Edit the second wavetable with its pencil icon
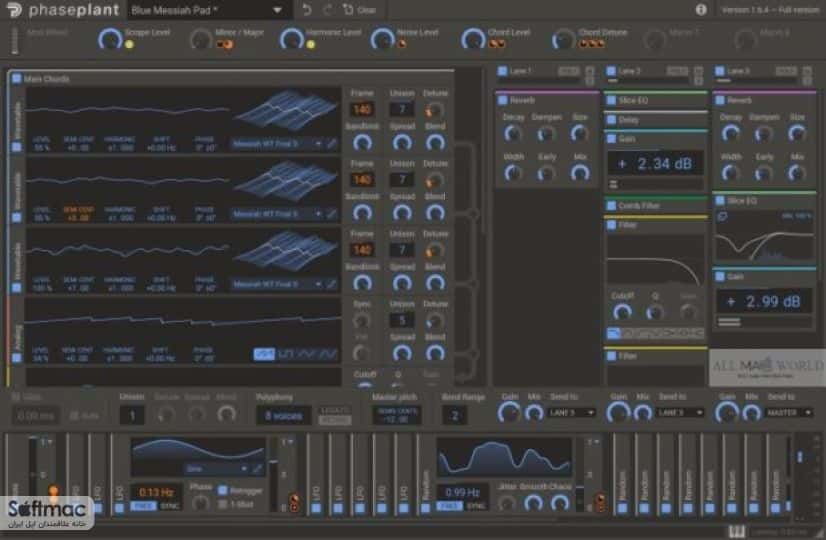 [331, 214]
